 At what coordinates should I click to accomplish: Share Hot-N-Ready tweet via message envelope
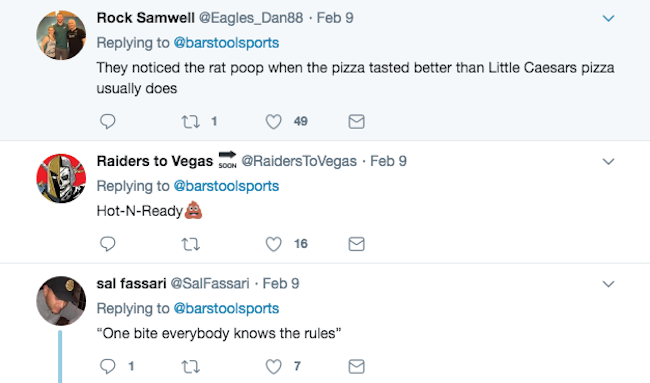pos(357,244)
